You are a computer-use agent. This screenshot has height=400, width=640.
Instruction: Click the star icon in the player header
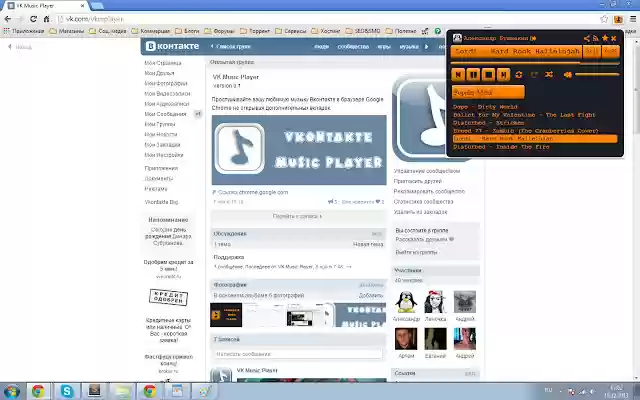605,38
